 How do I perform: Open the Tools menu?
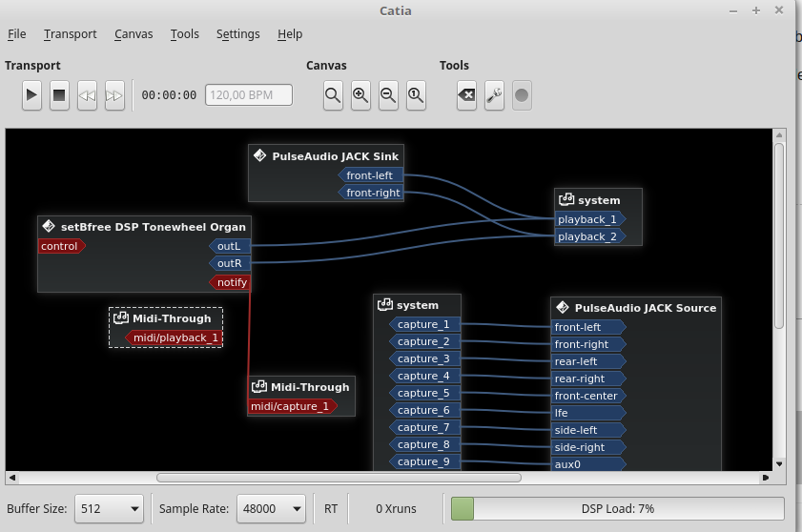tap(185, 34)
